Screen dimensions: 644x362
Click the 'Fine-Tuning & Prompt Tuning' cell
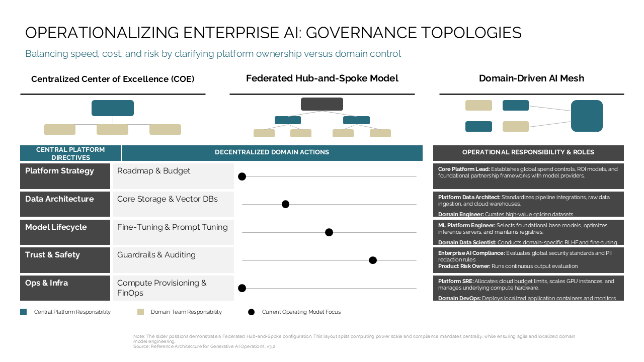pos(173,232)
